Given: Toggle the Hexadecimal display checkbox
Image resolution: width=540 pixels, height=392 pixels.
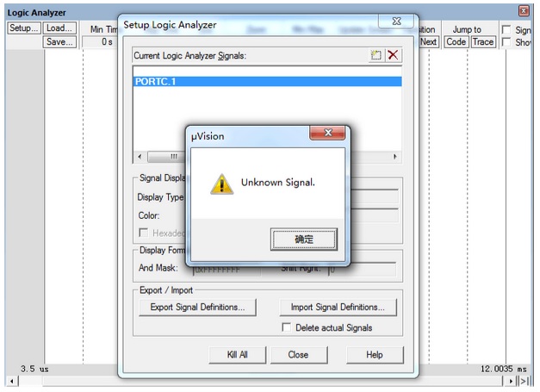Looking at the screenshot, I should [x=143, y=233].
